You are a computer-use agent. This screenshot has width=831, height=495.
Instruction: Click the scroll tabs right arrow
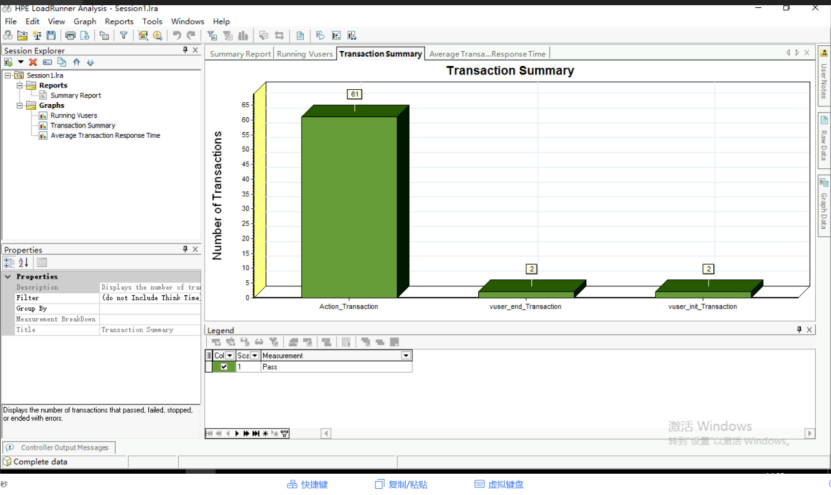point(797,52)
